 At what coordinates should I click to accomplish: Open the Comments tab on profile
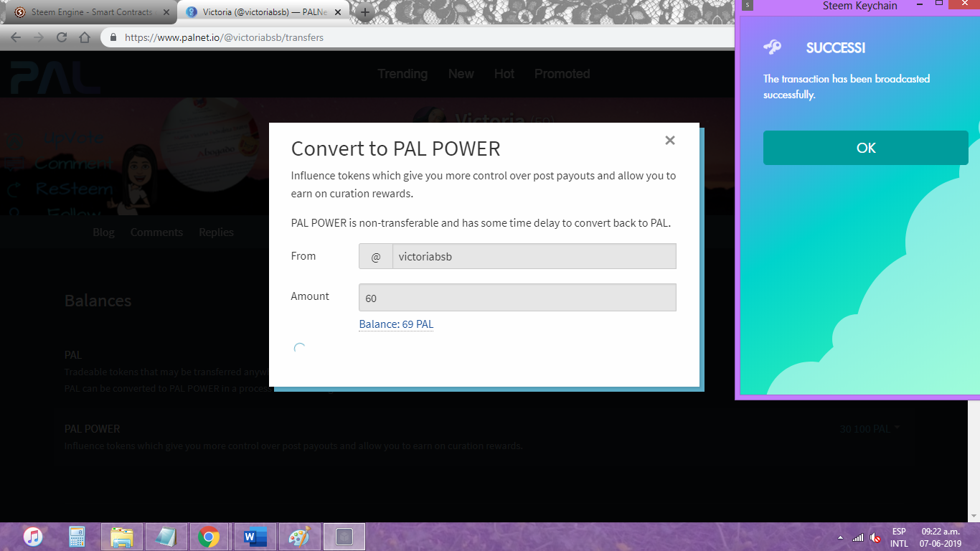coord(156,232)
